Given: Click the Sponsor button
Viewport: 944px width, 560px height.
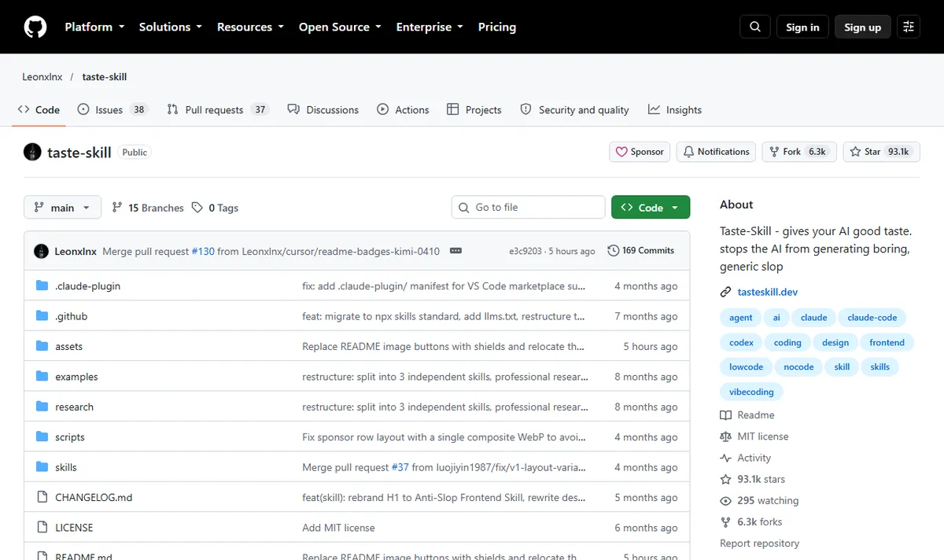Looking at the screenshot, I should pos(640,152).
